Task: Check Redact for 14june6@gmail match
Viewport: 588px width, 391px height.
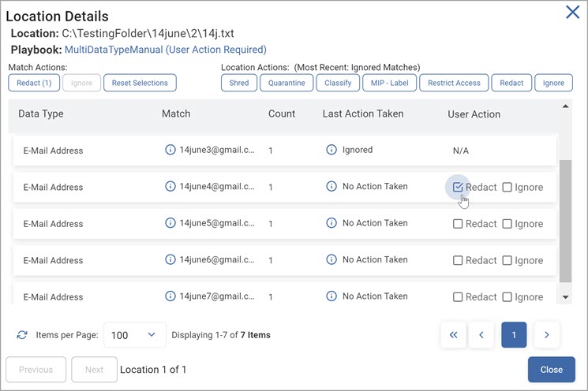Action: pyautogui.click(x=458, y=260)
